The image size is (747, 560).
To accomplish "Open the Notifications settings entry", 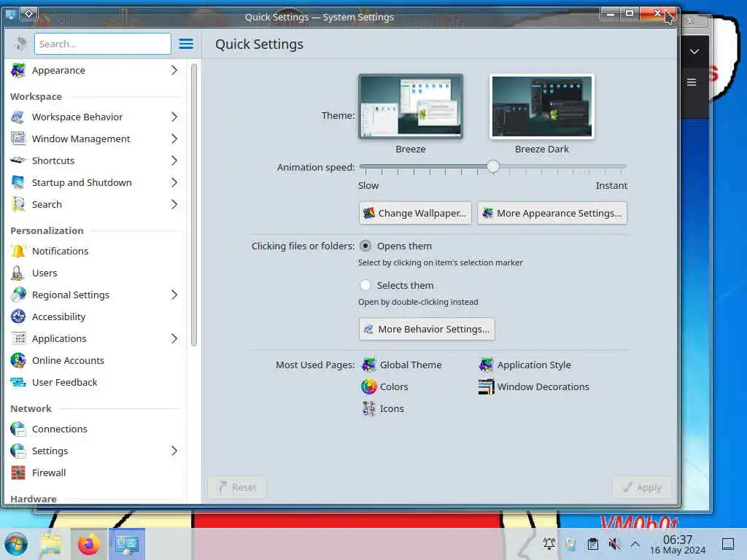I will click(96, 251).
